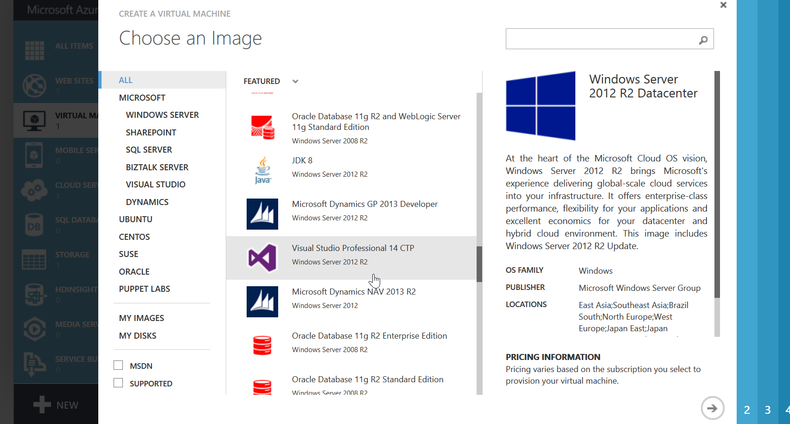
Task: Click the Media Services play icon in the sidebar
Action: [34, 329]
